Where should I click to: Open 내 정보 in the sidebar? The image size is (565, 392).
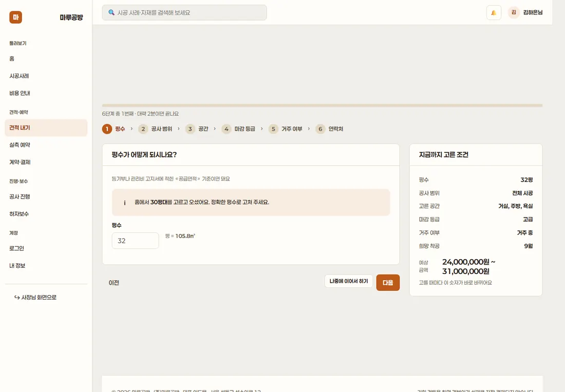(46, 266)
